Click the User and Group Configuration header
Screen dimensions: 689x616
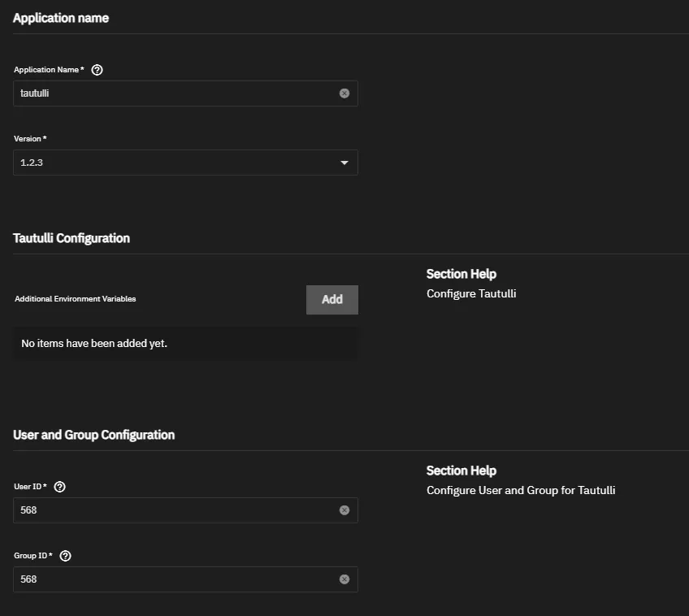pos(93,434)
